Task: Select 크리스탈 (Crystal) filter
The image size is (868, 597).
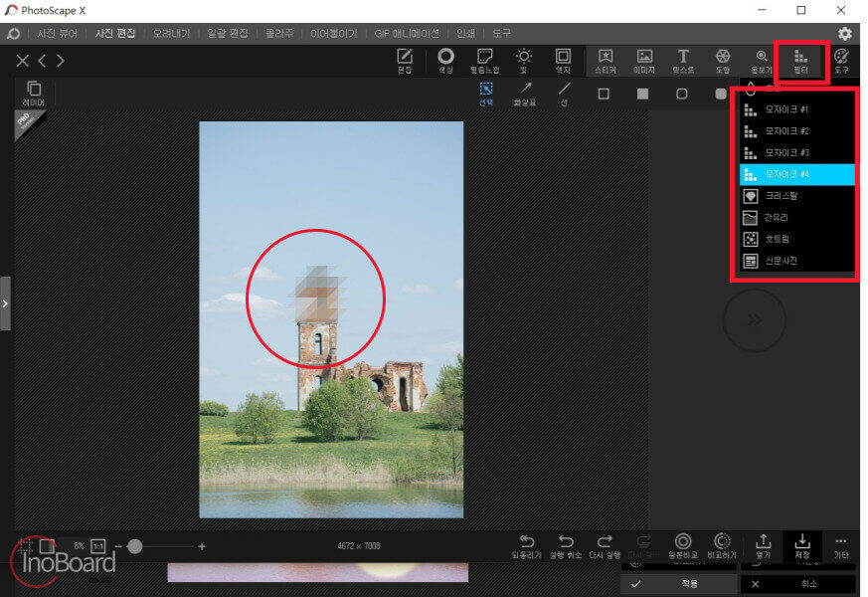Action: coord(797,196)
